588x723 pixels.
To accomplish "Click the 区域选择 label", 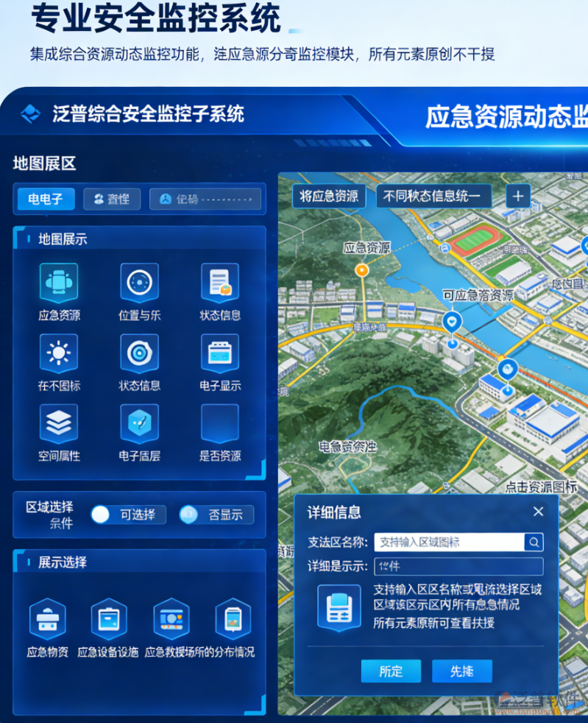I will (50, 507).
